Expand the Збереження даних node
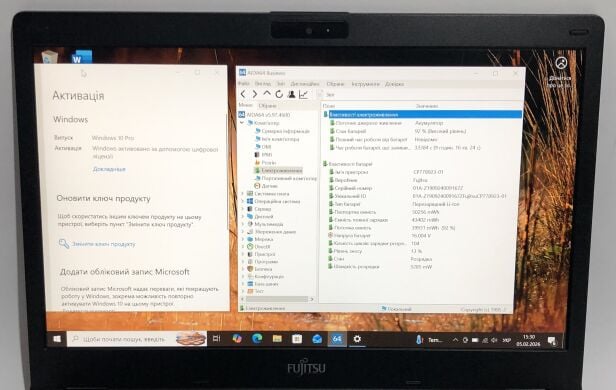 [x=242, y=232]
